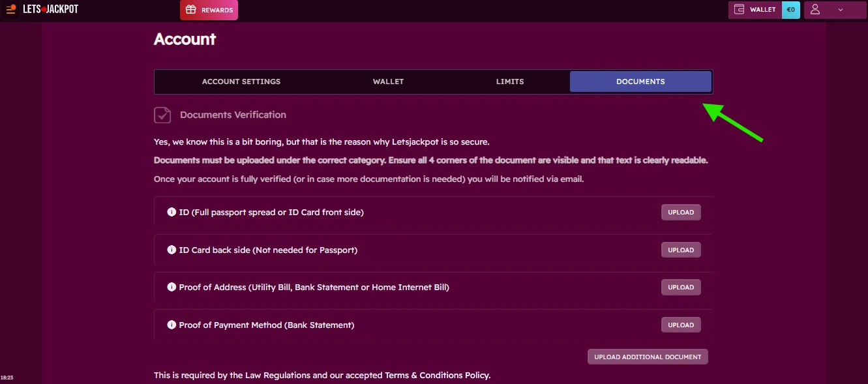Click info icon beside Proof of Address
Viewport: 868px width, 384px height.
172,287
